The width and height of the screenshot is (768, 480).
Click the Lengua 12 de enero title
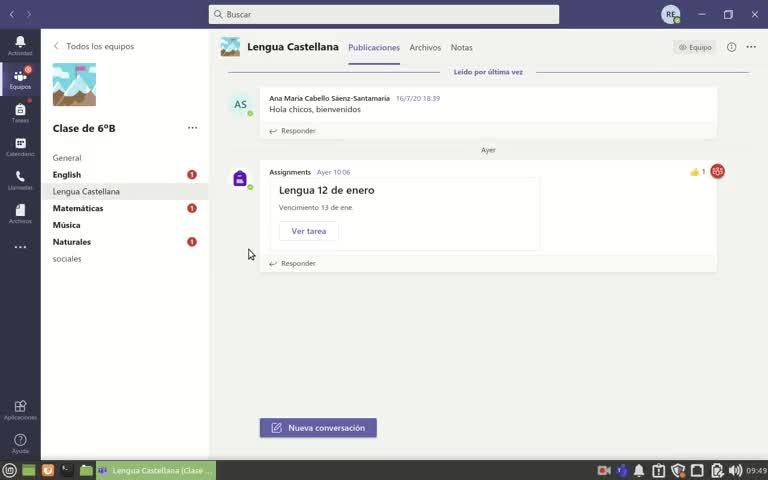(327, 191)
